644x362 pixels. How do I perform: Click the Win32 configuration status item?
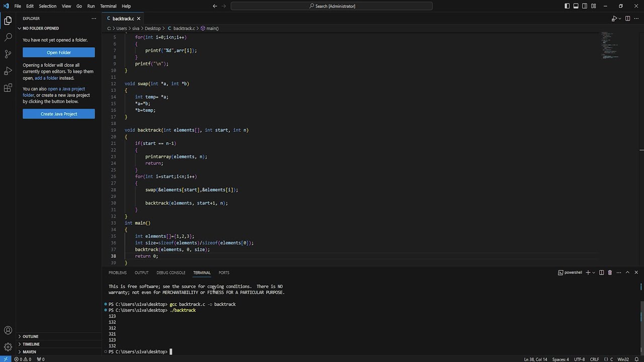click(623, 359)
